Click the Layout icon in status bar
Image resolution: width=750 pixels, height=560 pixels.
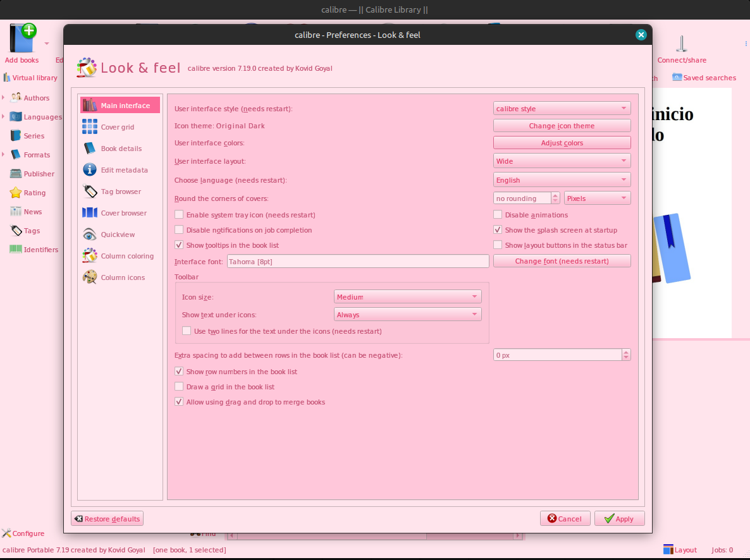click(668, 550)
